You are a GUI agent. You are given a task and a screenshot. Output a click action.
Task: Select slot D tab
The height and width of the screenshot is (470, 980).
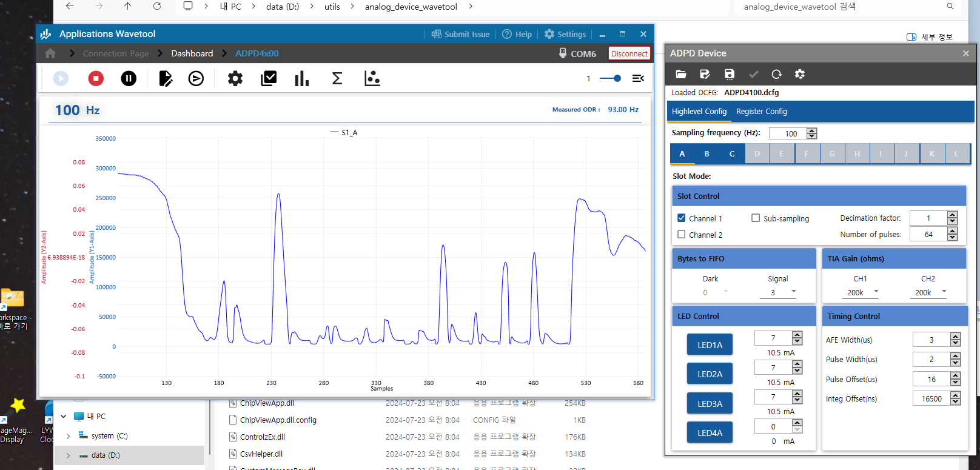click(757, 154)
